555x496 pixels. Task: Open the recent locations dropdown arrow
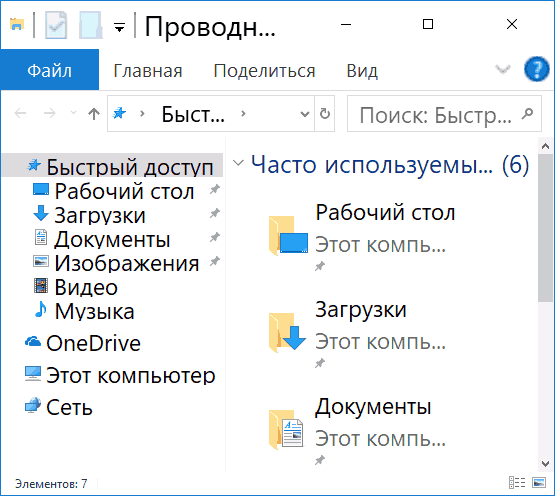[x=73, y=113]
